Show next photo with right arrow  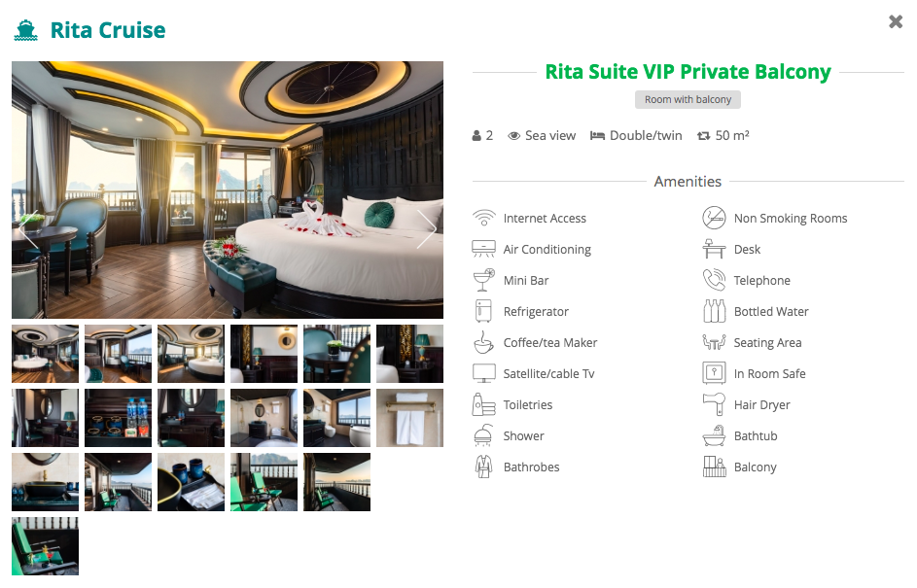426,228
